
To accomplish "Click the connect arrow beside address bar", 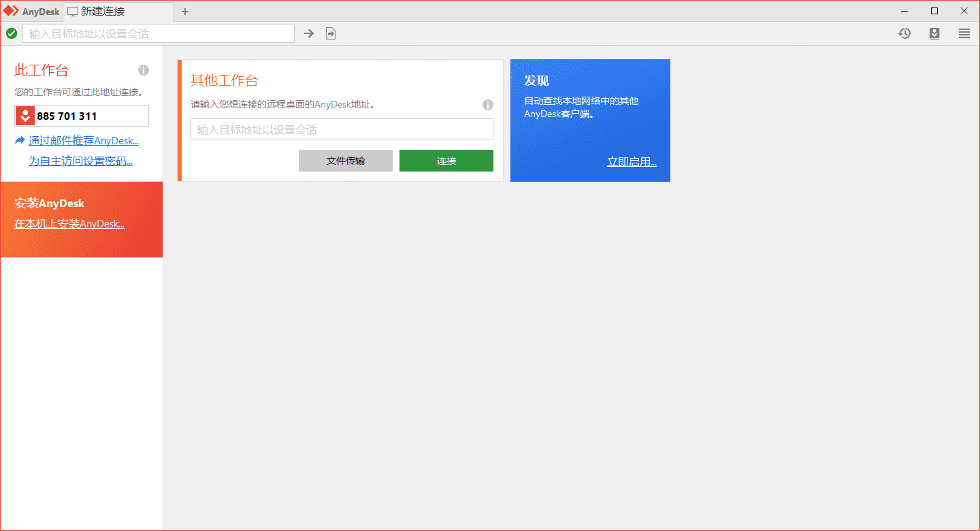I will coord(309,33).
